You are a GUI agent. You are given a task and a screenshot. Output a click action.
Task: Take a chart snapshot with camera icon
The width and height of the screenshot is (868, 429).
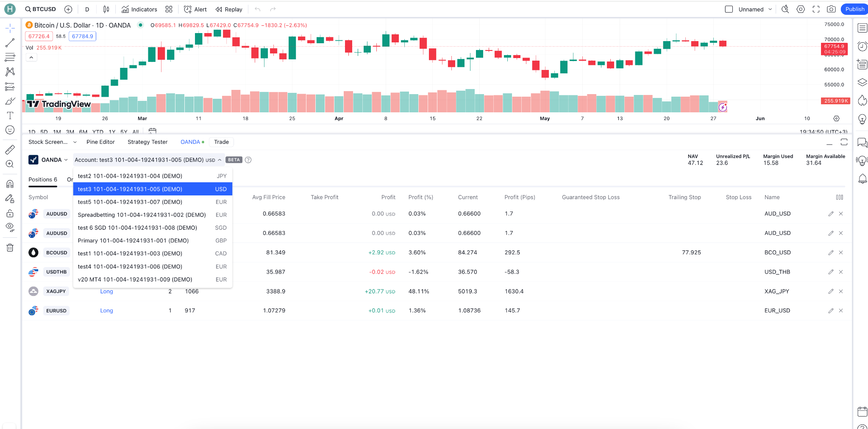coord(831,9)
